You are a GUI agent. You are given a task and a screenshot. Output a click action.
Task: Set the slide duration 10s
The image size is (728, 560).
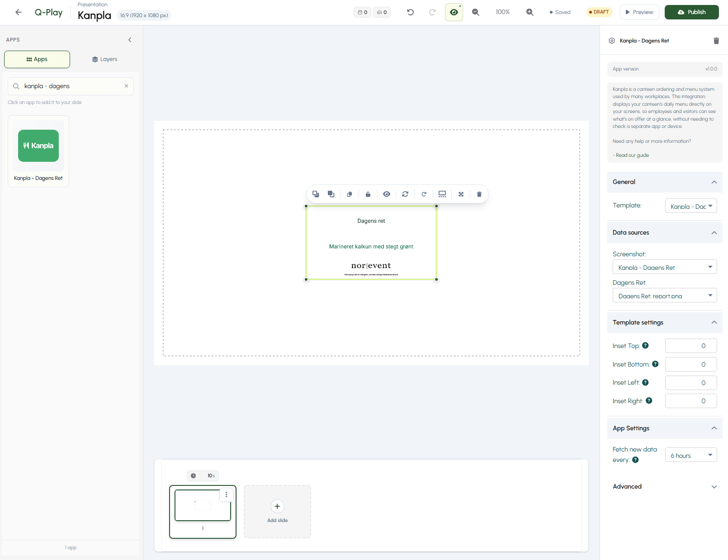pos(203,475)
